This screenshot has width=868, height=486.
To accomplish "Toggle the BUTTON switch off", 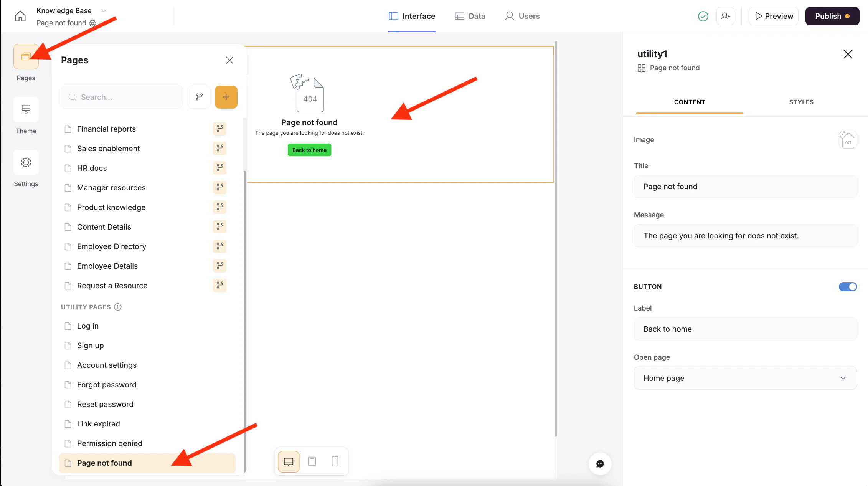I will click(847, 287).
